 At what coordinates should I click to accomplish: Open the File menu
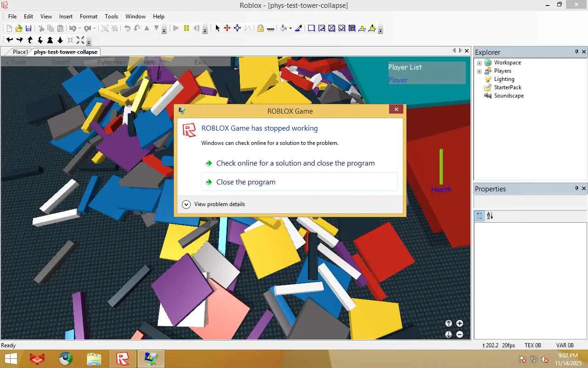coord(12,16)
